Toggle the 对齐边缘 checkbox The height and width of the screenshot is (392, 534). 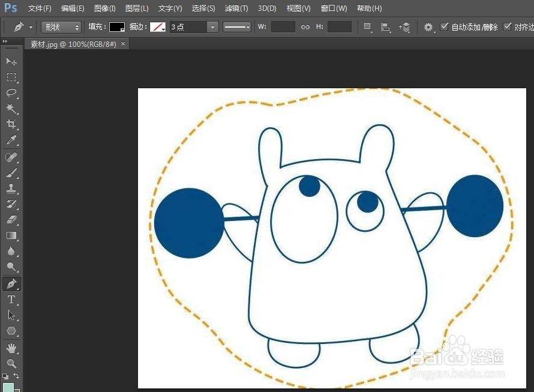(507, 26)
